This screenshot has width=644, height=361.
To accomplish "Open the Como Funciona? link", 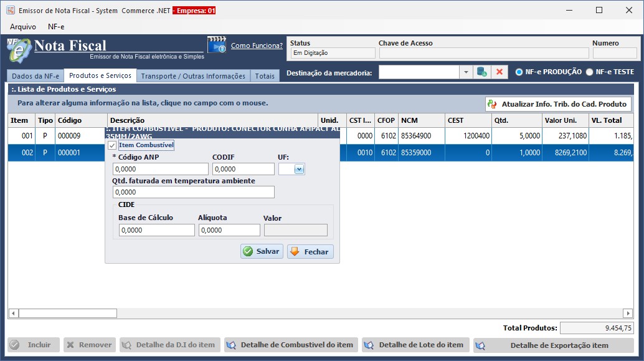I will coord(257,46).
